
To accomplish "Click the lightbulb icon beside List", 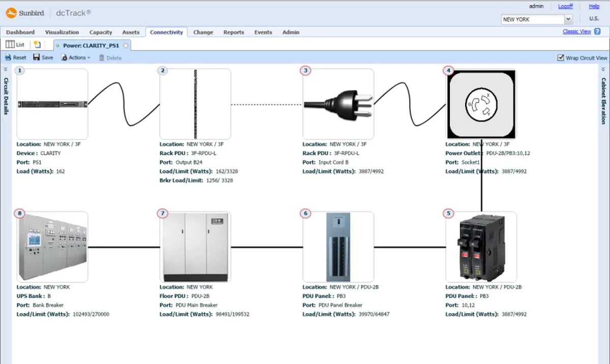I will click(x=37, y=45).
